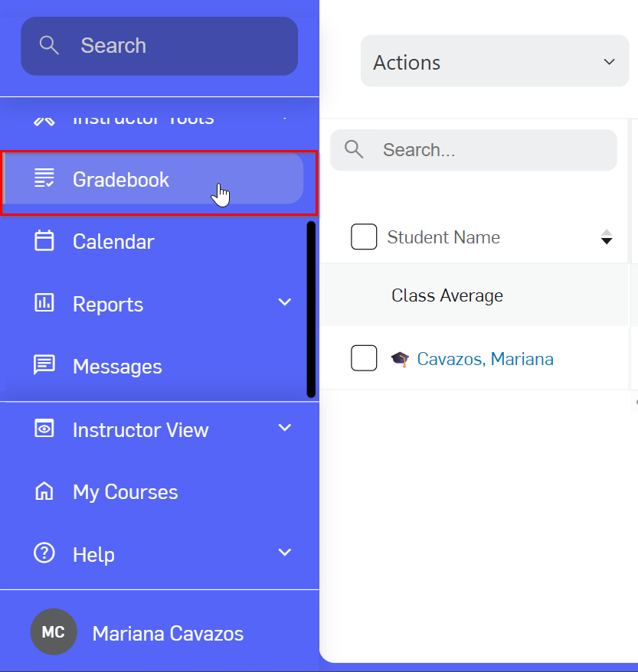Click the Instructor View eye icon
This screenshot has height=672, width=638.
click(x=44, y=428)
